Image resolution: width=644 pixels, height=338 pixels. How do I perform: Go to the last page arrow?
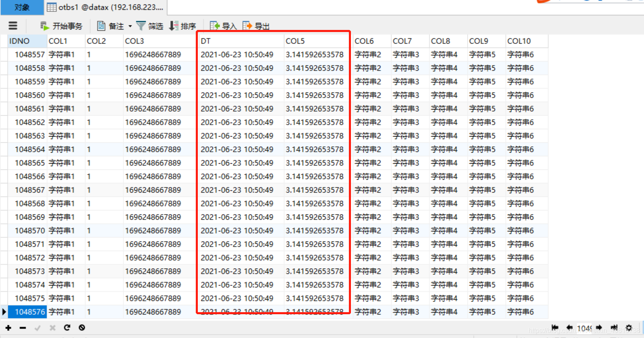coord(614,328)
